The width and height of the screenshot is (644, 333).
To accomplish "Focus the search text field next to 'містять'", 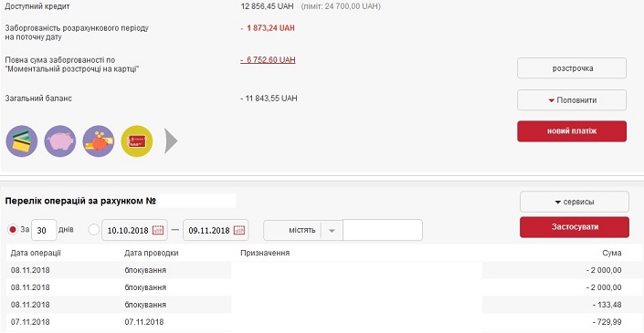I will 383,230.
